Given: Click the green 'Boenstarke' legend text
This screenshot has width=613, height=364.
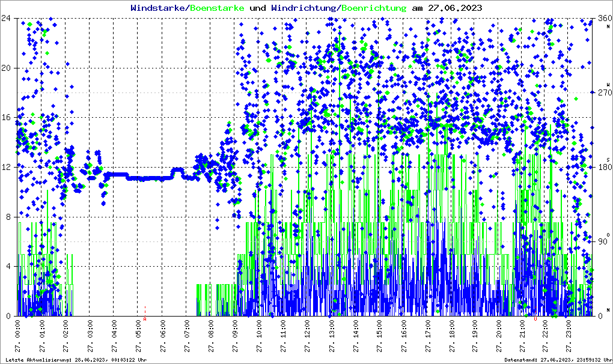Looking at the screenshot, I should 218,8.
